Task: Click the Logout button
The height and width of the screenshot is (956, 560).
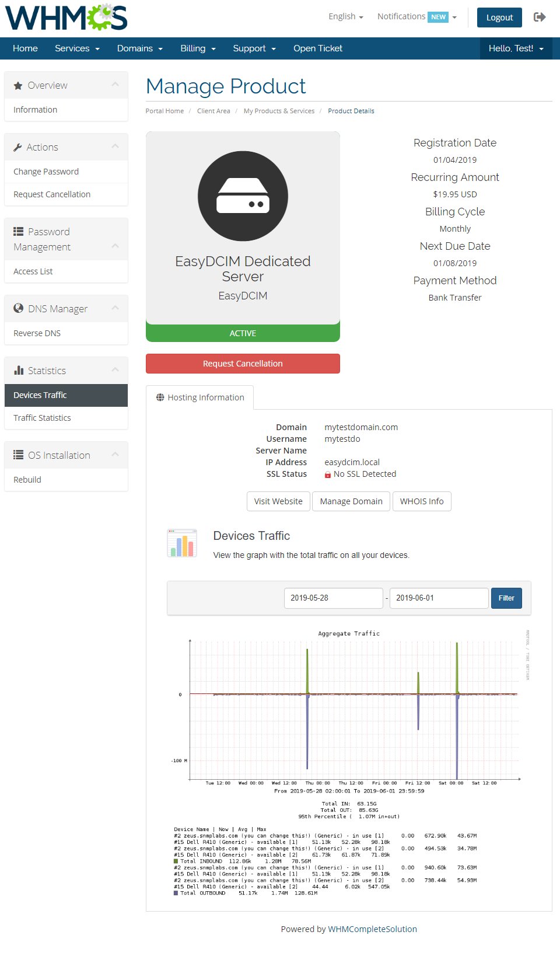Action: point(499,18)
